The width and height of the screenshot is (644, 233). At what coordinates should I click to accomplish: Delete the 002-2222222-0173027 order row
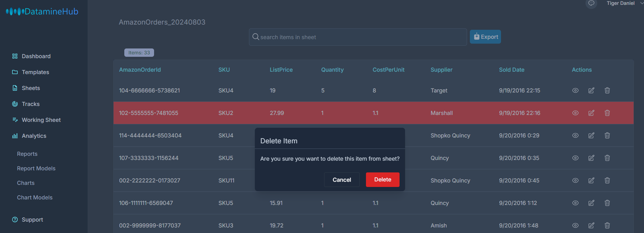click(607, 180)
